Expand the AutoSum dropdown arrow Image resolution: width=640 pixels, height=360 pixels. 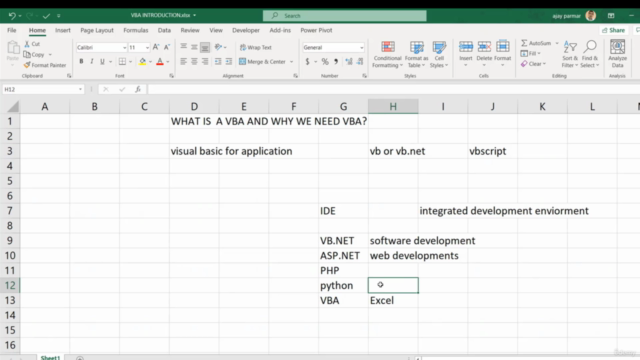click(x=557, y=43)
